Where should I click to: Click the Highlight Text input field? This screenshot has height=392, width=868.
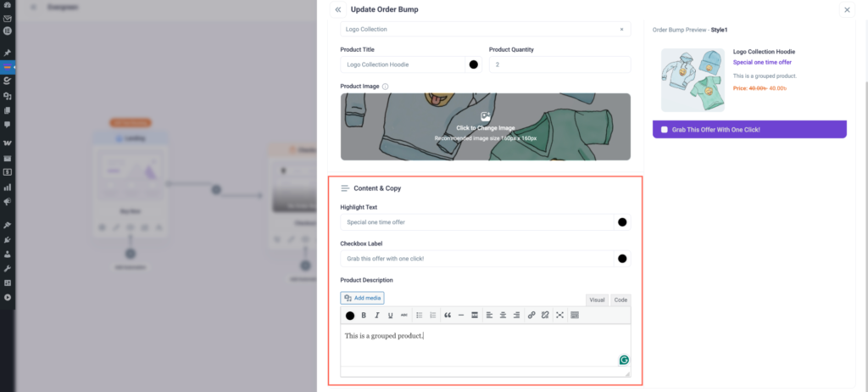477,222
